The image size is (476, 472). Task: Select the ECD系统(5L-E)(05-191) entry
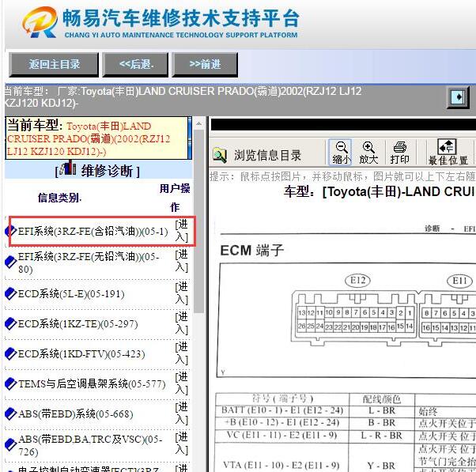[71, 294]
